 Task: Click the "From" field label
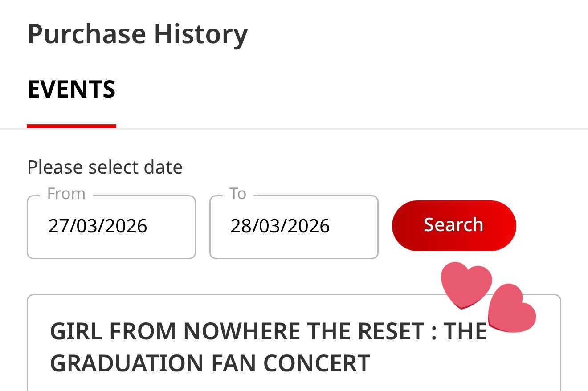click(66, 194)
